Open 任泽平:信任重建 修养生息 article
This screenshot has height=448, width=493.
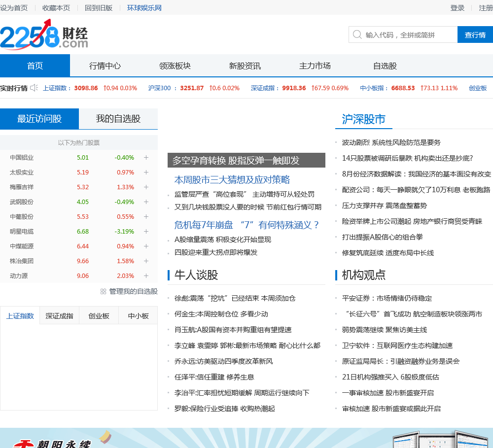[214, 377]
